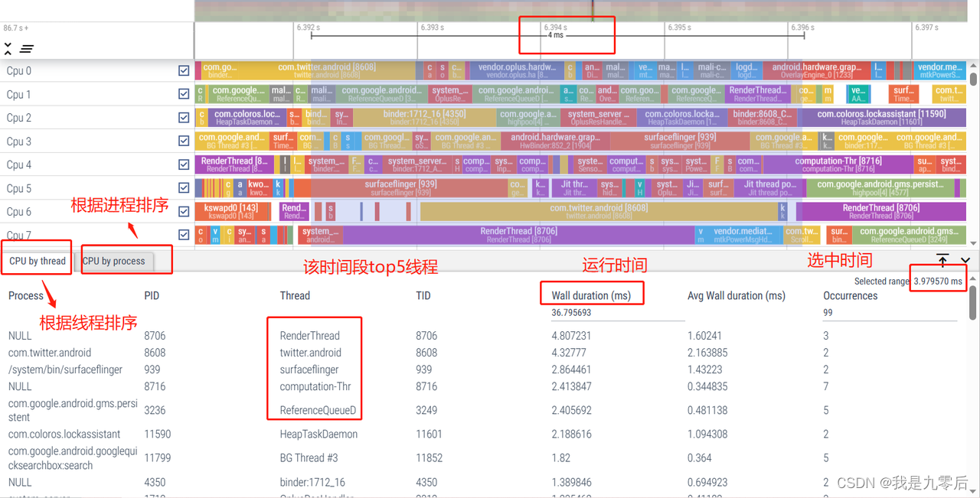Collapse the details panel with chevron
Viewport: 980px width, 498px height.
[965, 261]
